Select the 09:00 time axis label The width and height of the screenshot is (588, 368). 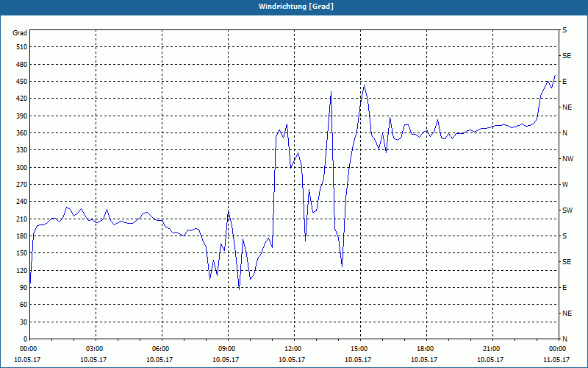click(226, 349)
